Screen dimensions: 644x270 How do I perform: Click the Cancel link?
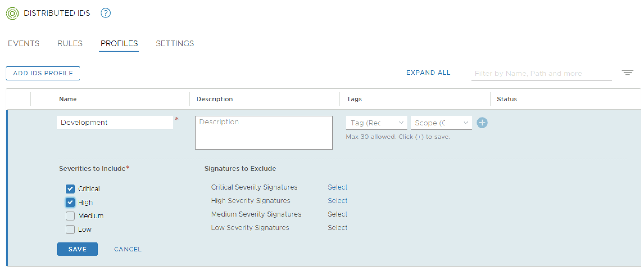[128, 249]
